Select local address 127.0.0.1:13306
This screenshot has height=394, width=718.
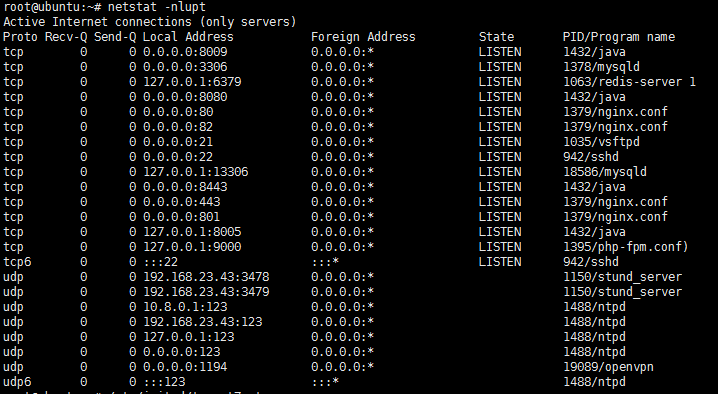(196, 172)
